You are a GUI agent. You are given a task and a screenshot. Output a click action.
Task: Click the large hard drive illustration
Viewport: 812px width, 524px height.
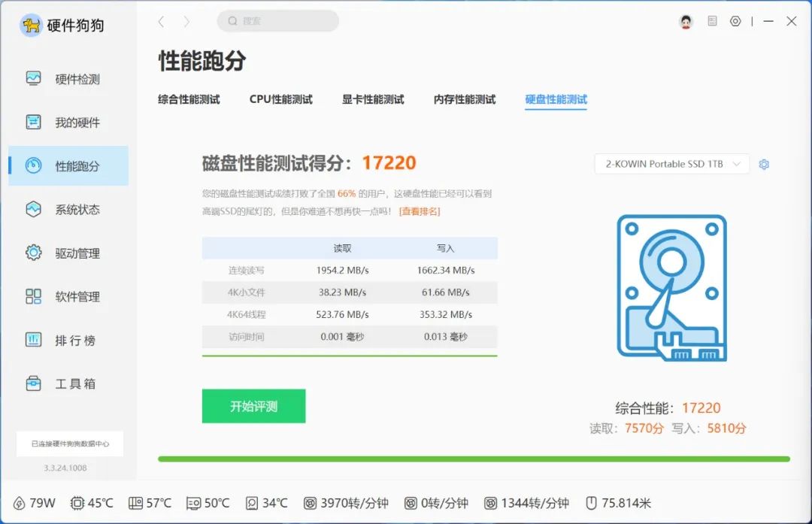(x=671, y=288)
